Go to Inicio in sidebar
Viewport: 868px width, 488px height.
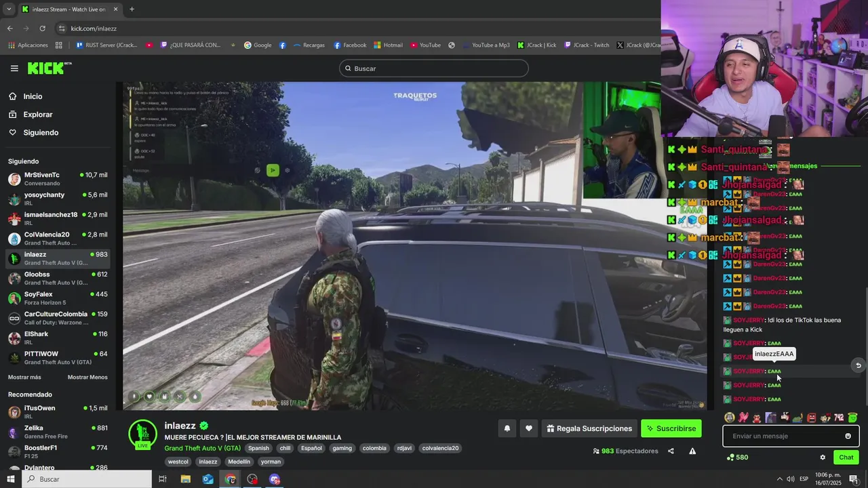tap(33, 96)
